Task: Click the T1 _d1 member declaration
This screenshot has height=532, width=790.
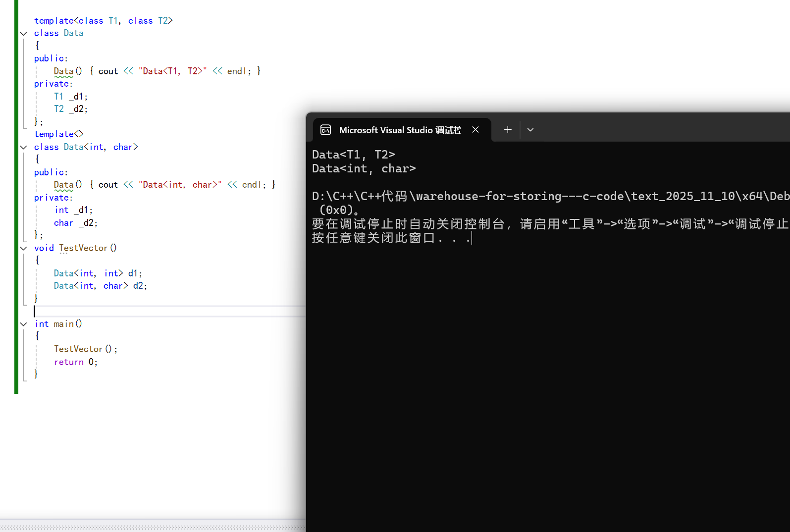Action: click(x=71, y=97)
